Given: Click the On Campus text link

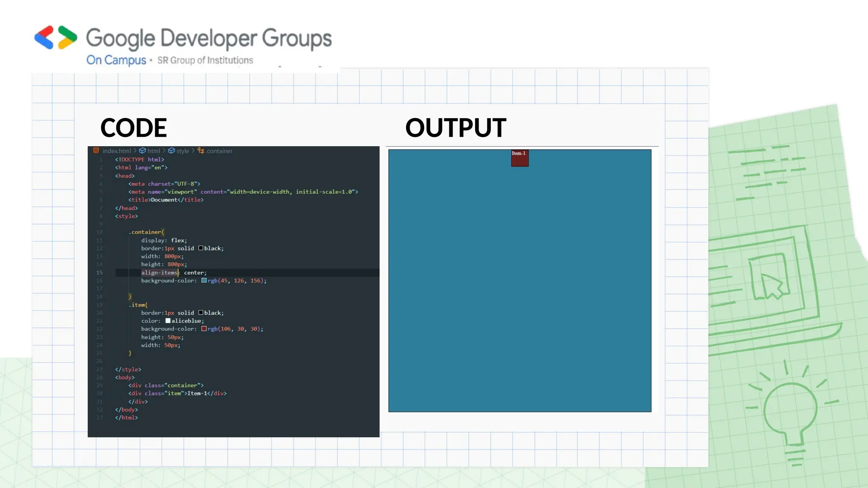Looking at the screenshot, I should click(x=116, y=60).
